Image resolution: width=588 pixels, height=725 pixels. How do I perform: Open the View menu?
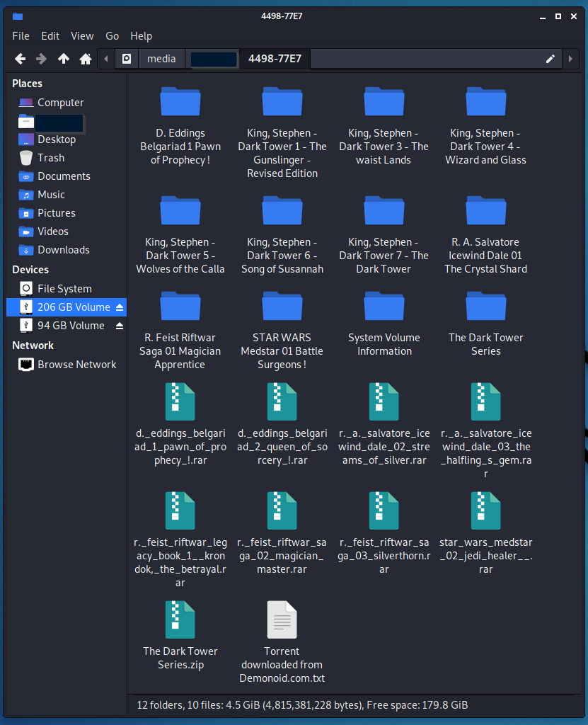pyautogui.click(x=82, y=36)
